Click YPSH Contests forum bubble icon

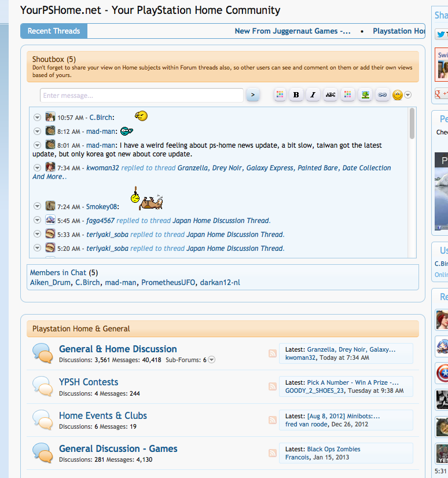(x=43, y=386)
